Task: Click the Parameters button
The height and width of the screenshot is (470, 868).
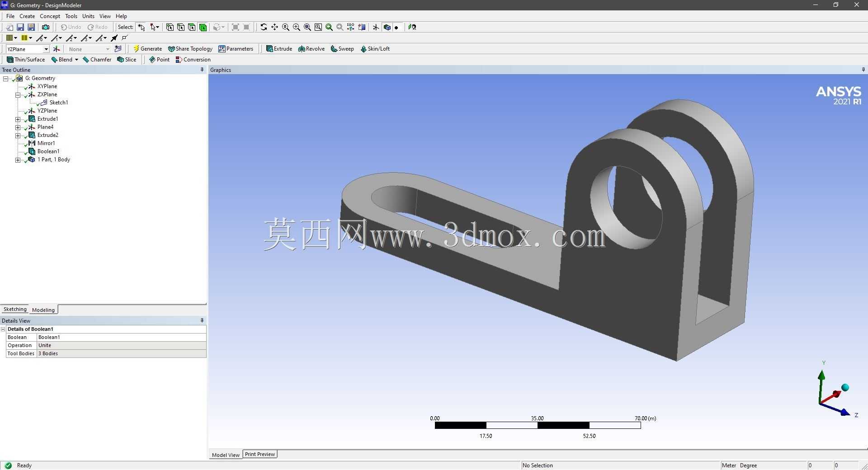Action: [x=236, y=49]
